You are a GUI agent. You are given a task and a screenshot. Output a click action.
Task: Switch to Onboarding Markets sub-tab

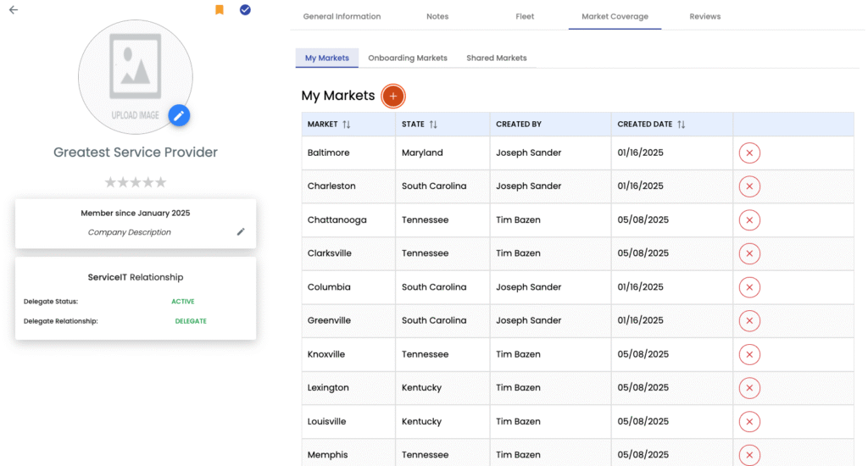[407, 58]
